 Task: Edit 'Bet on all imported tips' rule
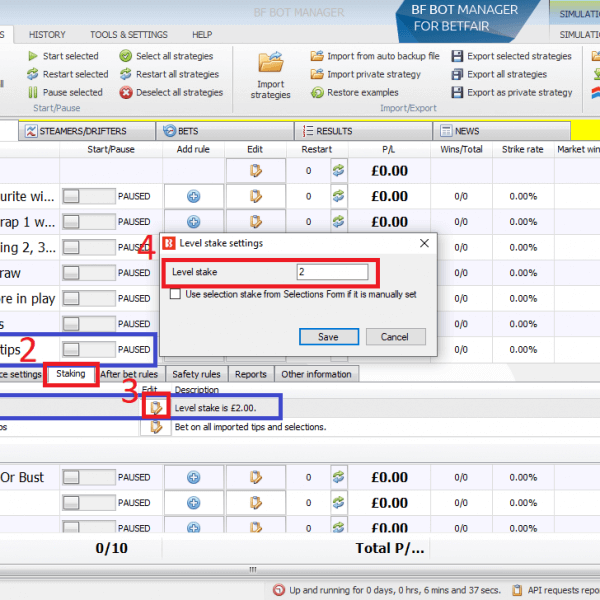tap(156, 427)
